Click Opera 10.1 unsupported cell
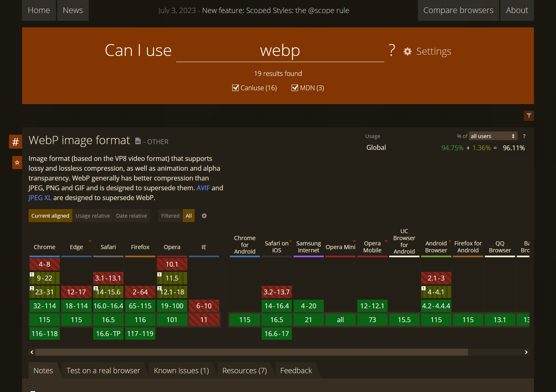The height and width of the screenshot is (392, 556). pyautogui.click(x=172, y=264)
